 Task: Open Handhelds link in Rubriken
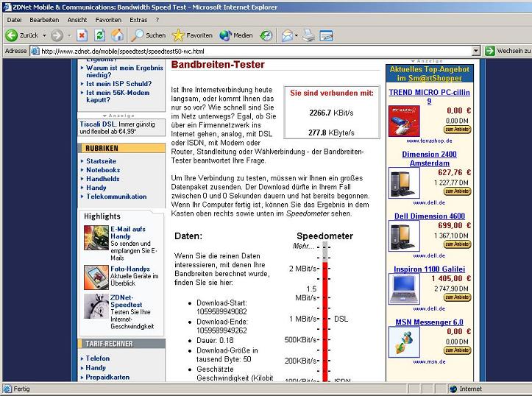click(x=103, y=178)
